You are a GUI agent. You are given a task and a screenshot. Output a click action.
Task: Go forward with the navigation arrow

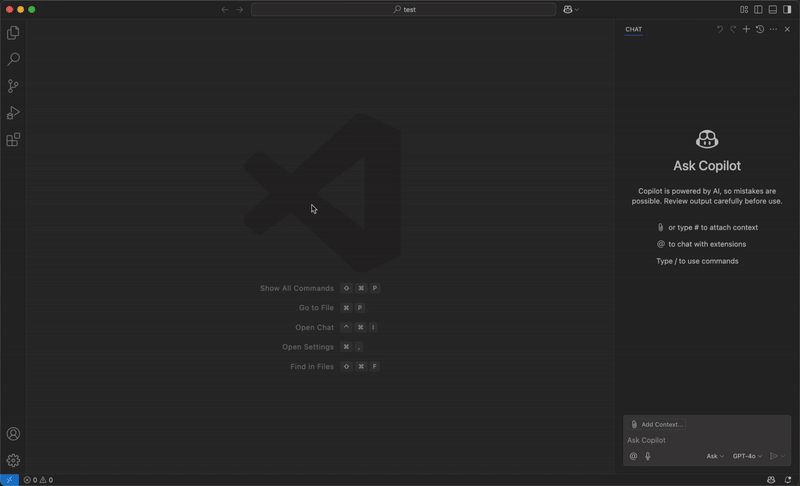pyautogui.click(x=239, y=9)
